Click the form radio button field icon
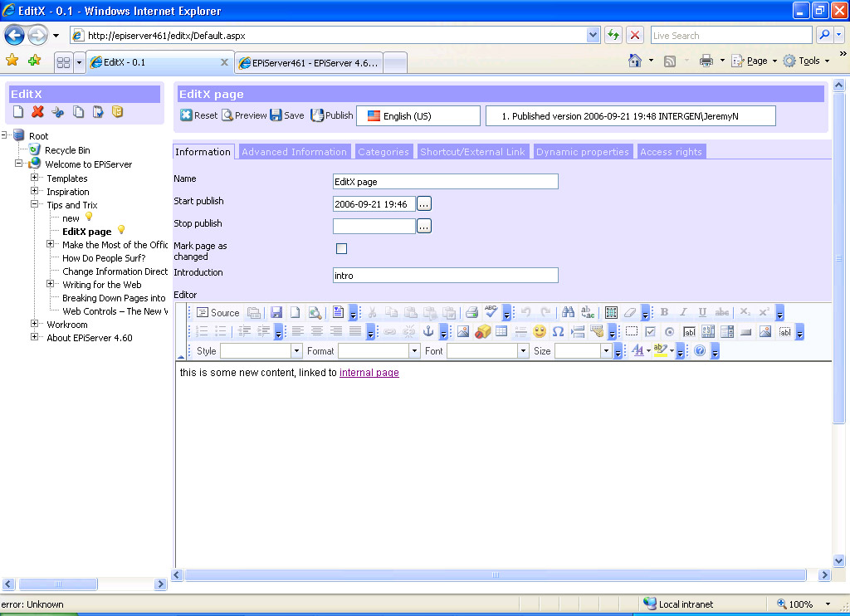Image resolution: width=850 pixels, height=616 pixels. click(670, 332)
